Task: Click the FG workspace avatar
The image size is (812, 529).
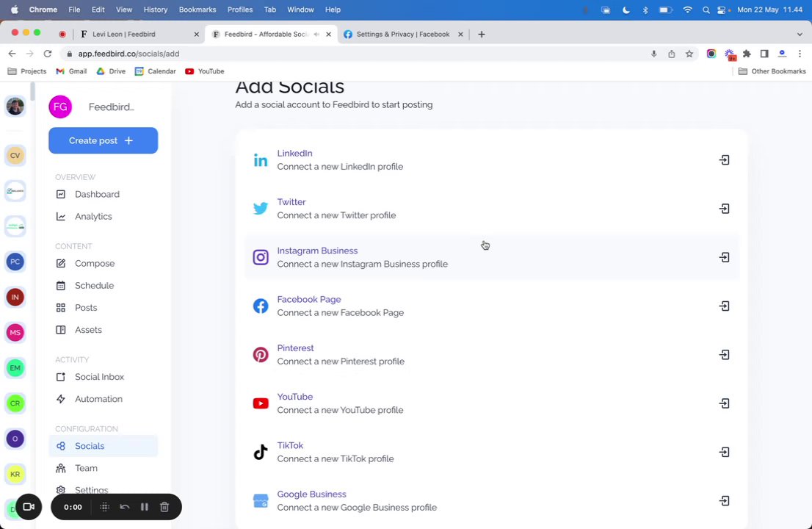Action: click(60, 107)
